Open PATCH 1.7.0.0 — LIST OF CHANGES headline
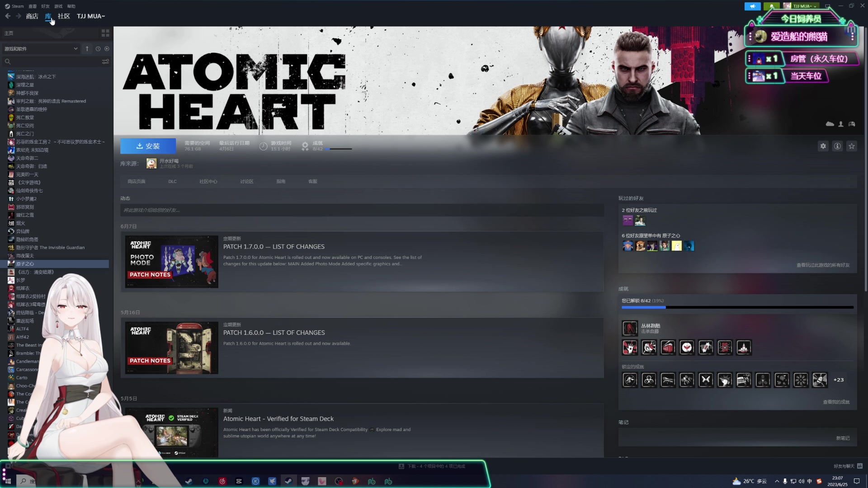Image resolution: width=868 pixels, height=488 pixels. pos(274,247)
